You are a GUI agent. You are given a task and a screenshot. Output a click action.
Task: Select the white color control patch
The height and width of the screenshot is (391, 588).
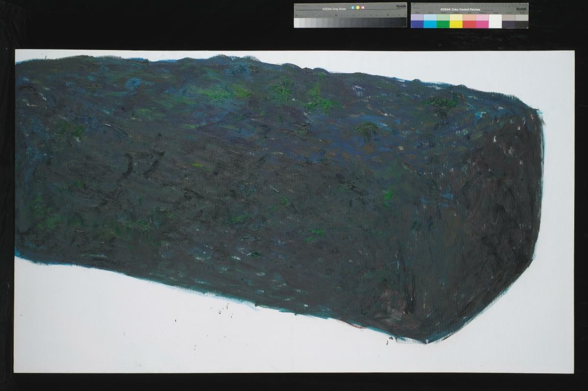pyautogui.click(x=495, y=21)
